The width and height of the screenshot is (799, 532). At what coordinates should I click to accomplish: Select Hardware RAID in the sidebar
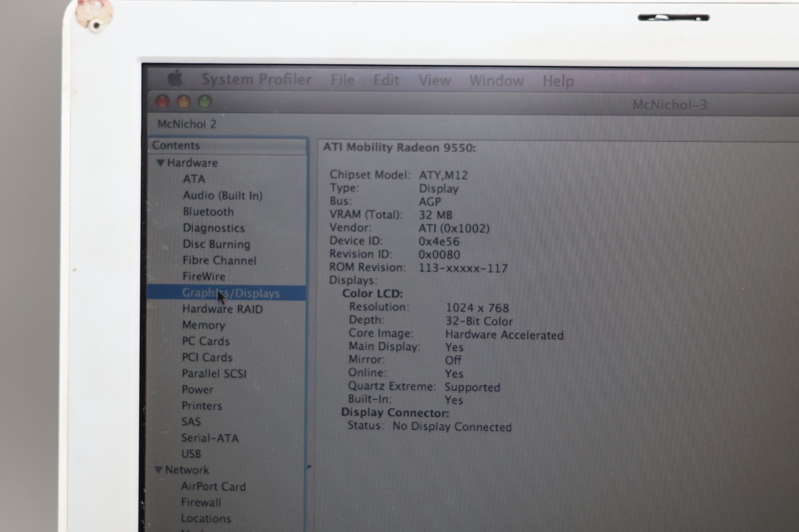pyautogui.click(x=222, y=309)
